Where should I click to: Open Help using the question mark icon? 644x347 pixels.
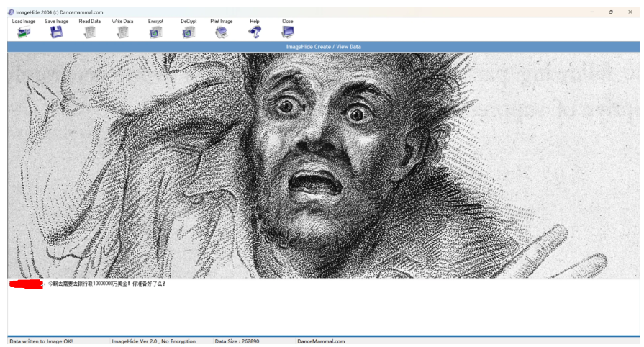(255, 32)
